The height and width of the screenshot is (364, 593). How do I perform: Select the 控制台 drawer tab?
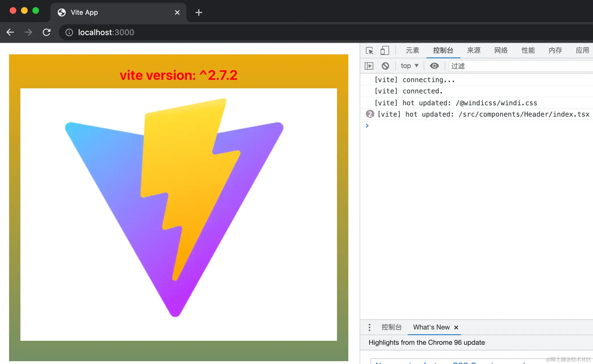[x=391, y=327]
